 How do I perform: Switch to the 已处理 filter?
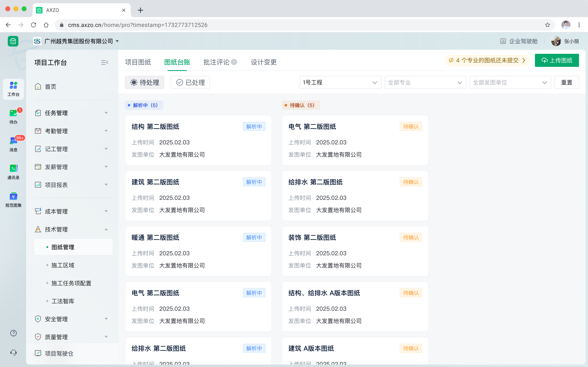pyautogui.click(x=190, y=82)
